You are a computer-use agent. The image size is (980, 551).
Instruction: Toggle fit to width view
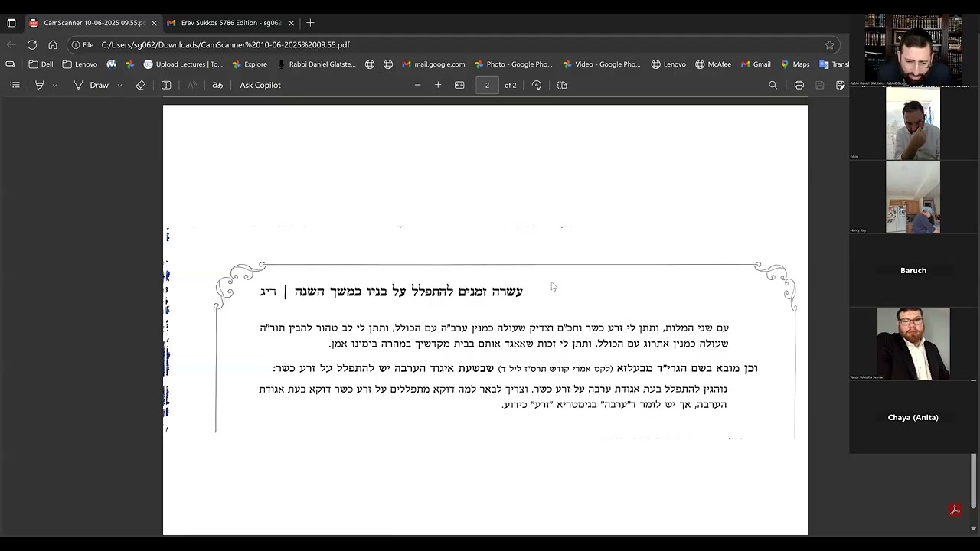[459, 85]
